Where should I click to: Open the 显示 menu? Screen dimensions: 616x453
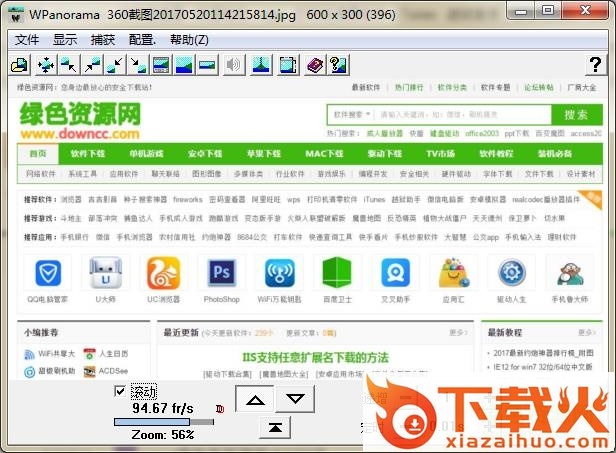coord(65,40)
